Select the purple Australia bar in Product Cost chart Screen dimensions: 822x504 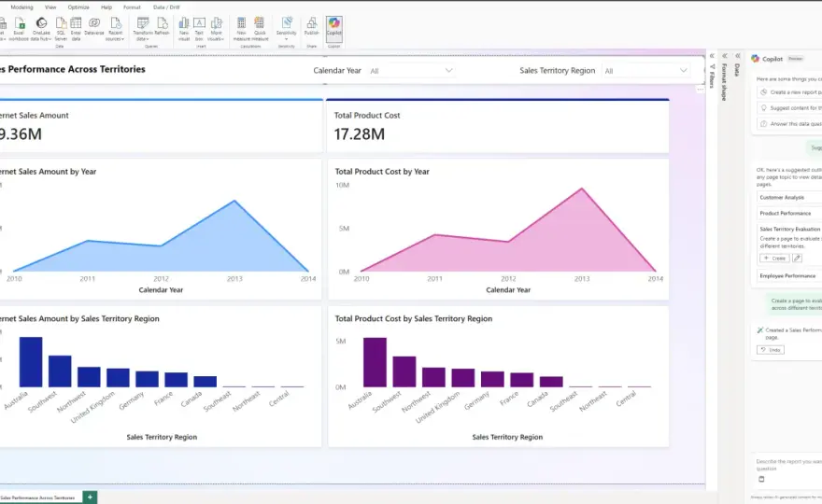click(x=375, y=362)
